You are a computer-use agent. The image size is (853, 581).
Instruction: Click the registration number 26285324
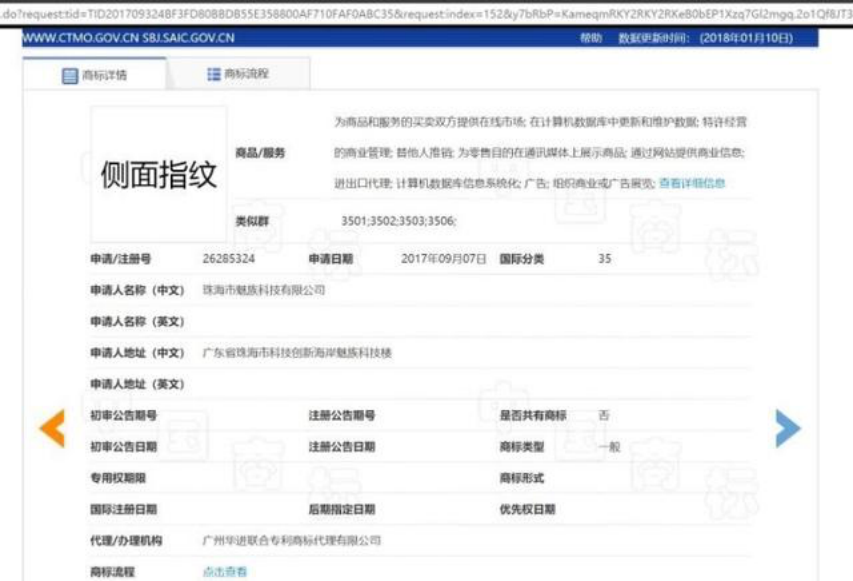228,259
